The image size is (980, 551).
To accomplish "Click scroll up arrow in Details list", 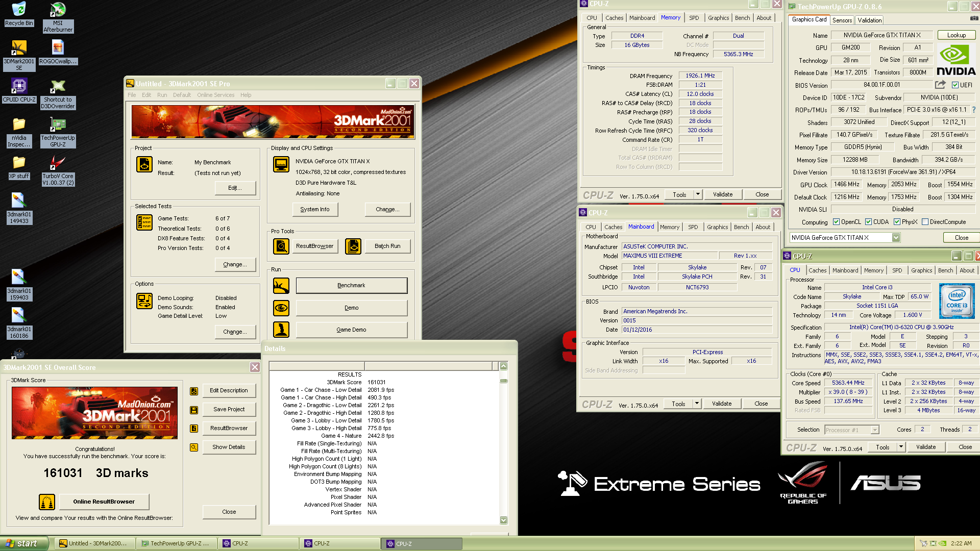I will coord(503,366).
